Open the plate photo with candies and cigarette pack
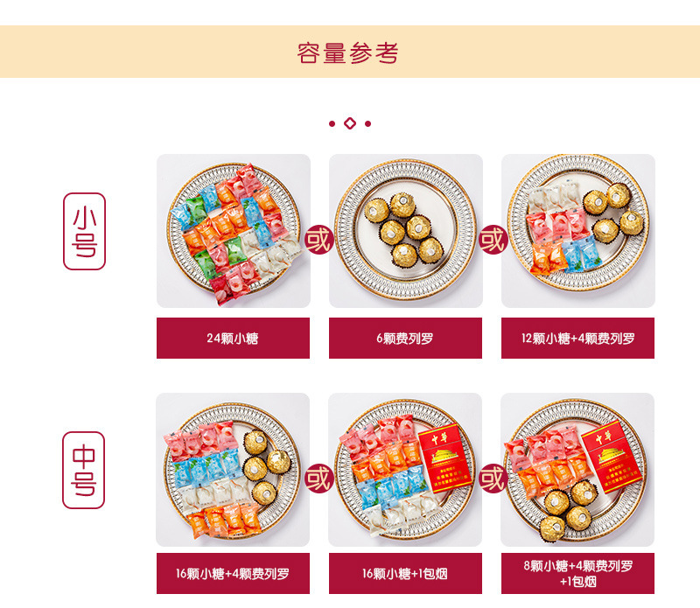Screen dimensions: 700x608 click(405, 470)
